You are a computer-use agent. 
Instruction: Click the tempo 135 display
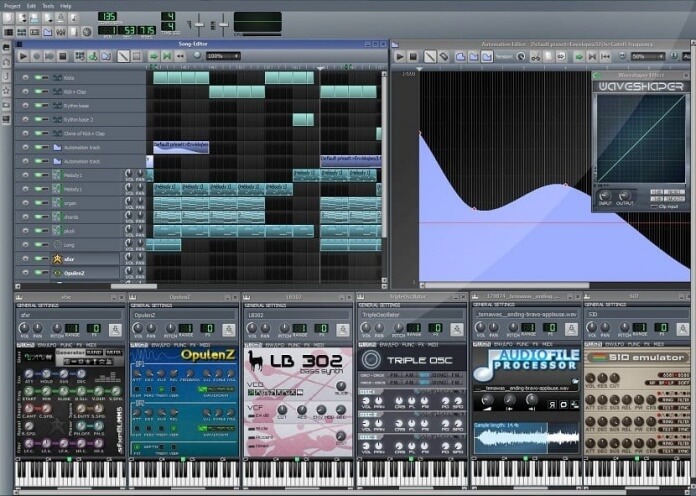tap(107, 16)
